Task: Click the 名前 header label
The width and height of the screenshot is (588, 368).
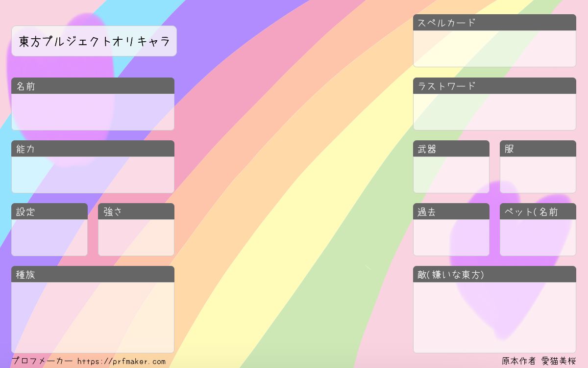Action: click(x=93, y=86)
